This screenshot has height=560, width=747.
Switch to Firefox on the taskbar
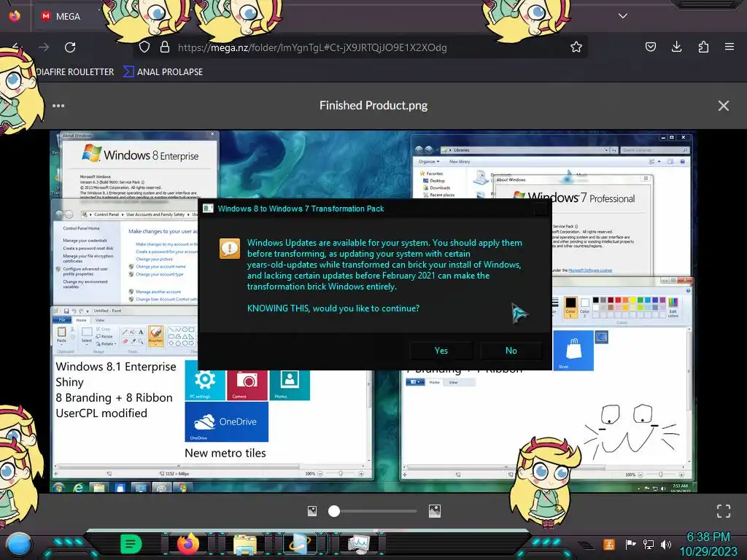(x=187, y=544)
